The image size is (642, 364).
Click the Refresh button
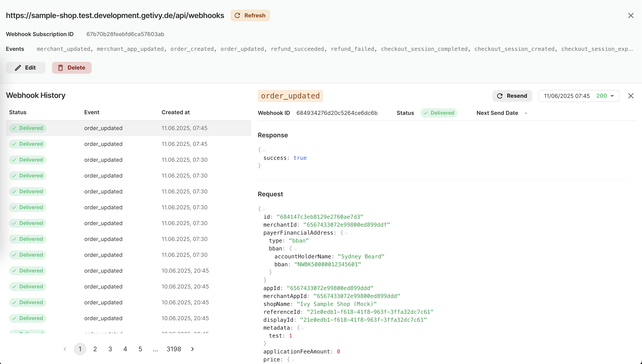[250, 15]
